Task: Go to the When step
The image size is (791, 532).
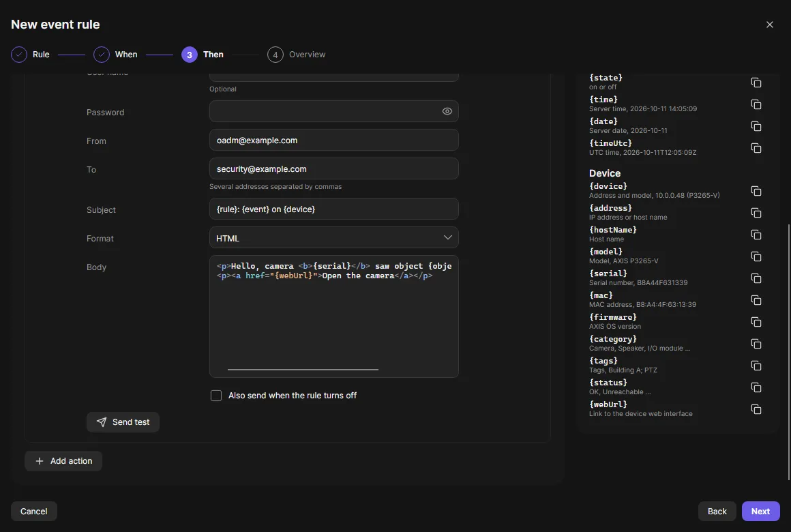Action: pos(115,55)
